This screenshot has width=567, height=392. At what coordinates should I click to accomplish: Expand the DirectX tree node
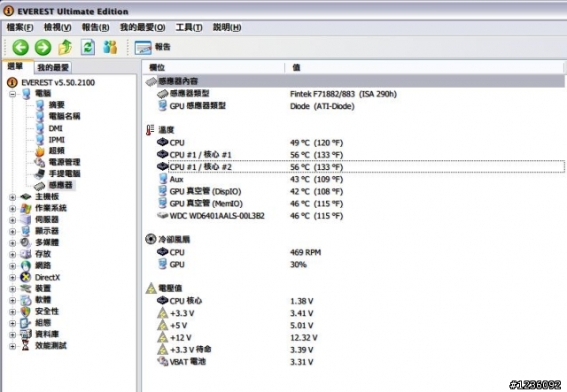pos(12,278)
